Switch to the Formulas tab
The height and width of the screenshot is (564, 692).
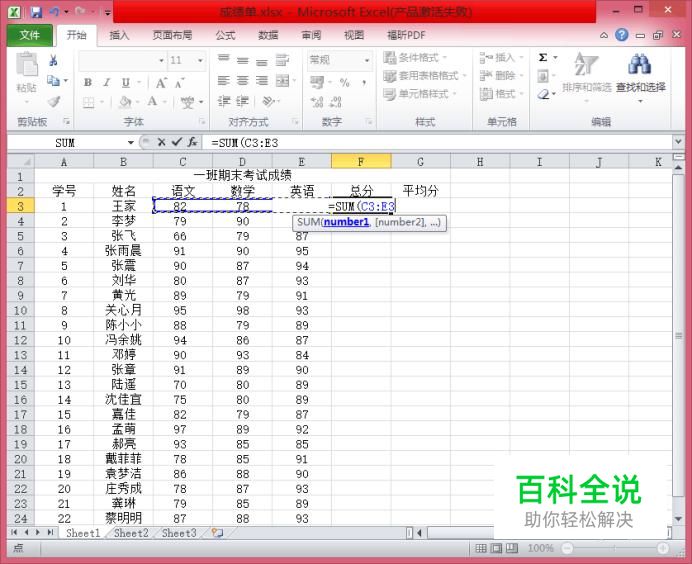(225, 35)
